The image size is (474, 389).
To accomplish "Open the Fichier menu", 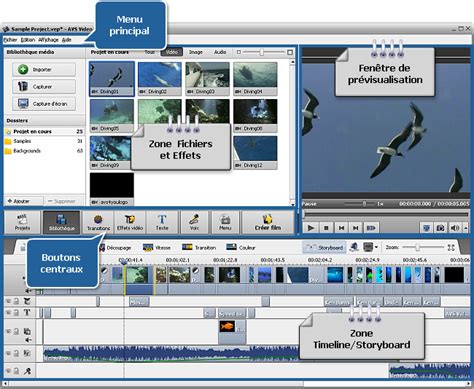I will (x=10, y=40).
